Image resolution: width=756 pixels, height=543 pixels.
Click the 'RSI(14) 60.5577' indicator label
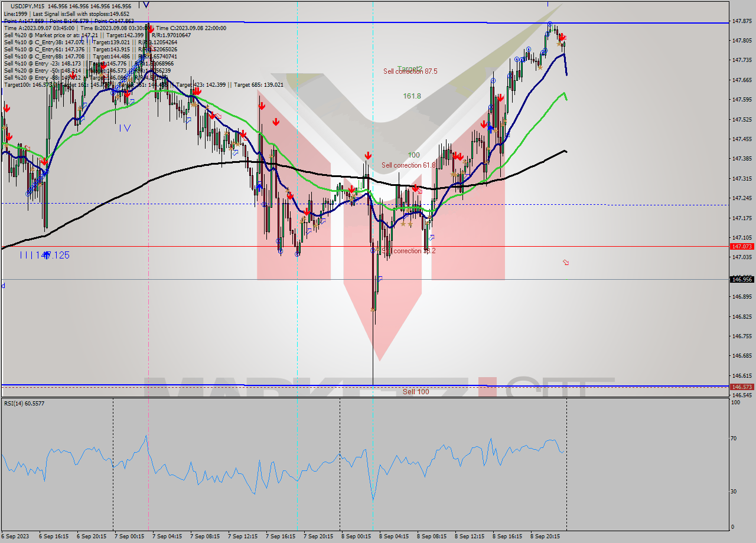pos(24,403)
